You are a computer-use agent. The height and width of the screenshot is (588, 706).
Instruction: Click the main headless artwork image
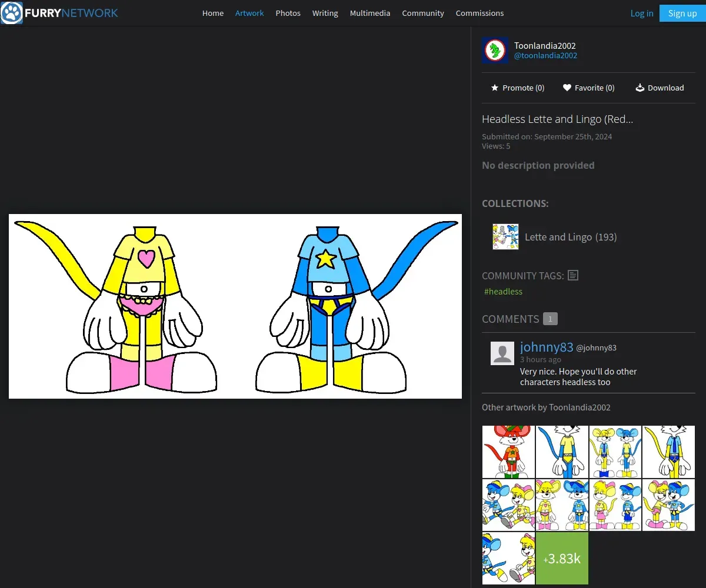pyautogui.click(x=235, y=306)
